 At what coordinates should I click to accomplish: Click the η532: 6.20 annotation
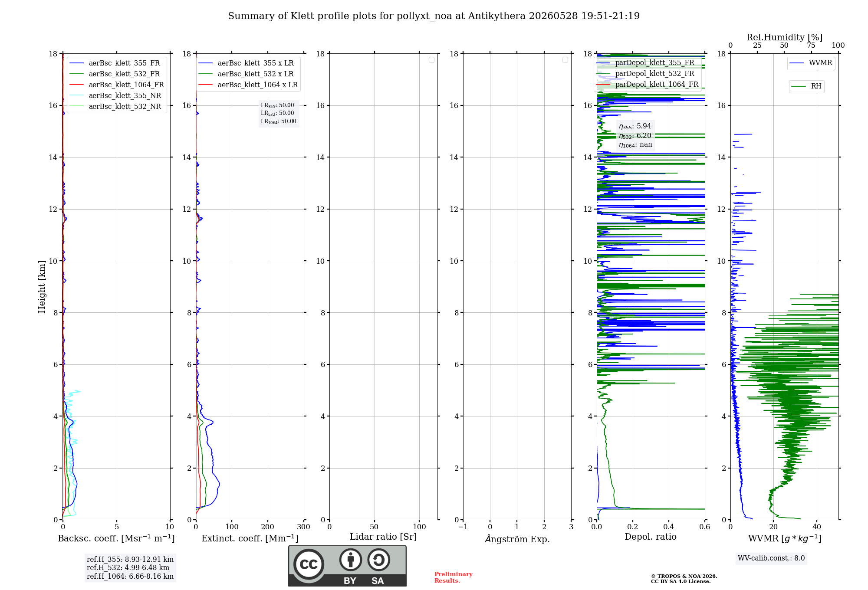coord(635,136)
